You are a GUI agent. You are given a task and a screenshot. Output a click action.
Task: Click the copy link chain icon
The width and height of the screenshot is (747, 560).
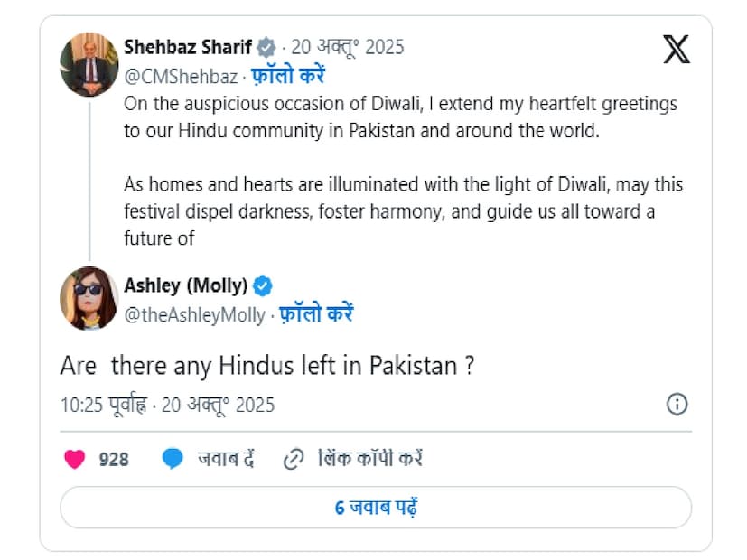[293, 459]
